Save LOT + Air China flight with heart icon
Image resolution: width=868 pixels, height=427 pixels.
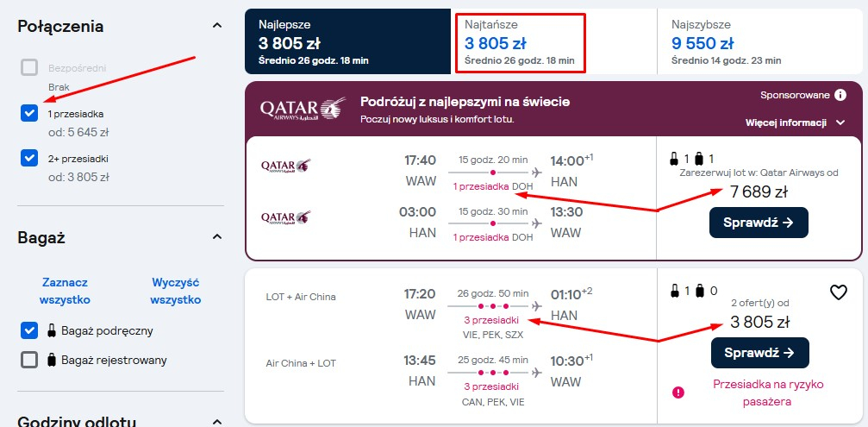click(x=838, y=292)
